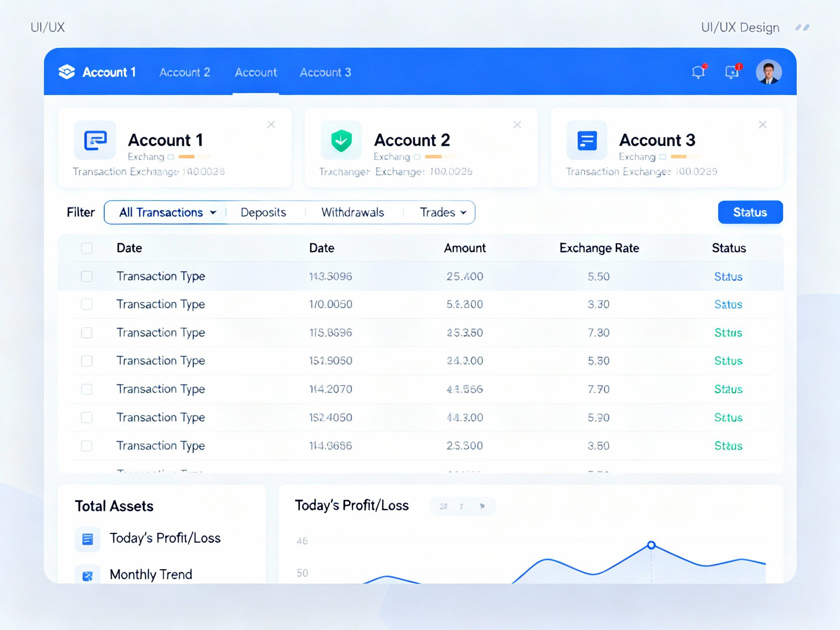Click the Today's Profit/Loss list icon
Viewport: 840px width, 630px height.
click(x=88, y=539)
